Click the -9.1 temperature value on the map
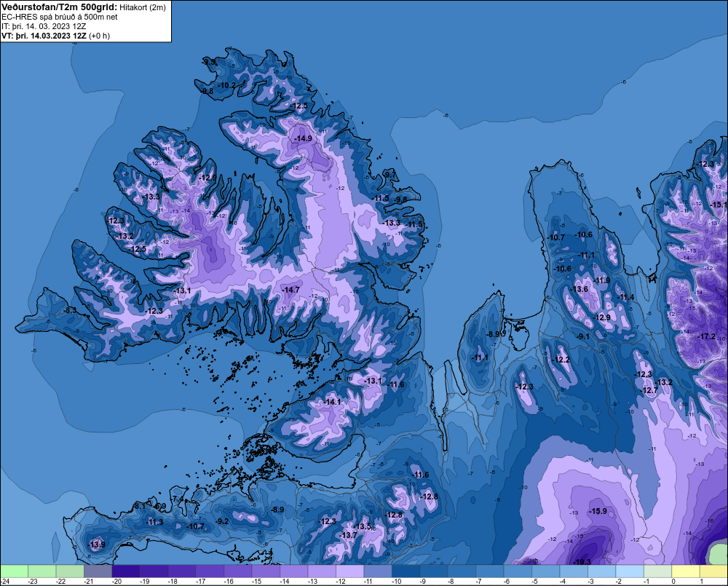728x586 pixels. [582, 336]
